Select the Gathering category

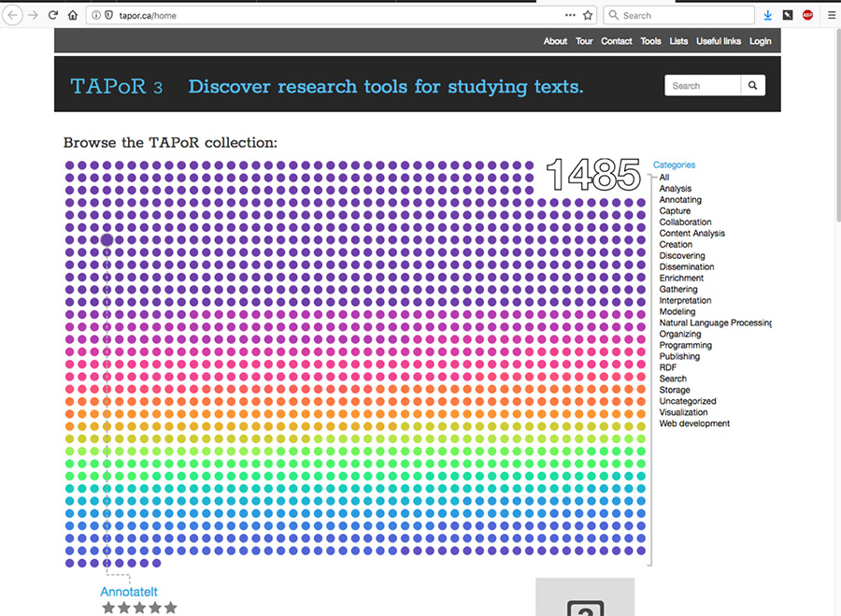tap(678, 289)
